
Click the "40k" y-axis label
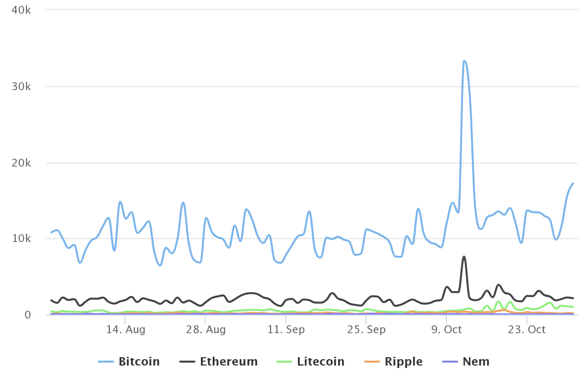(x=22, y=10)
